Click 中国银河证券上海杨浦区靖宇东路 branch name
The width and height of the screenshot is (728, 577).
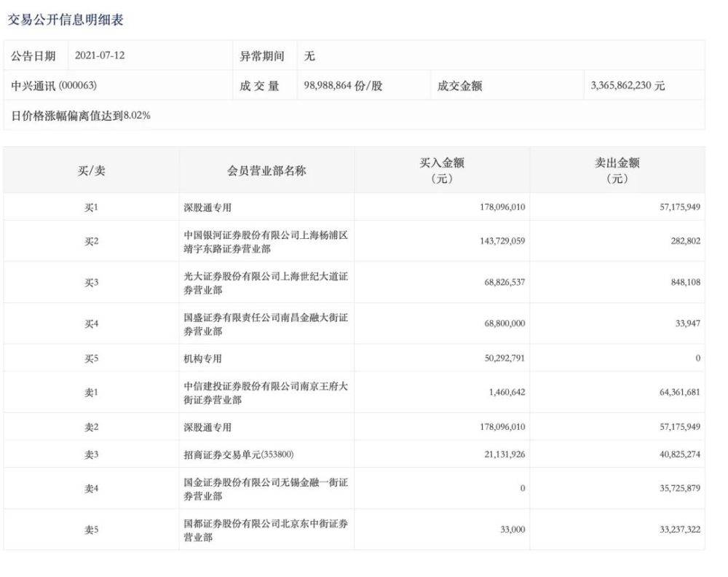coord(266,242)
